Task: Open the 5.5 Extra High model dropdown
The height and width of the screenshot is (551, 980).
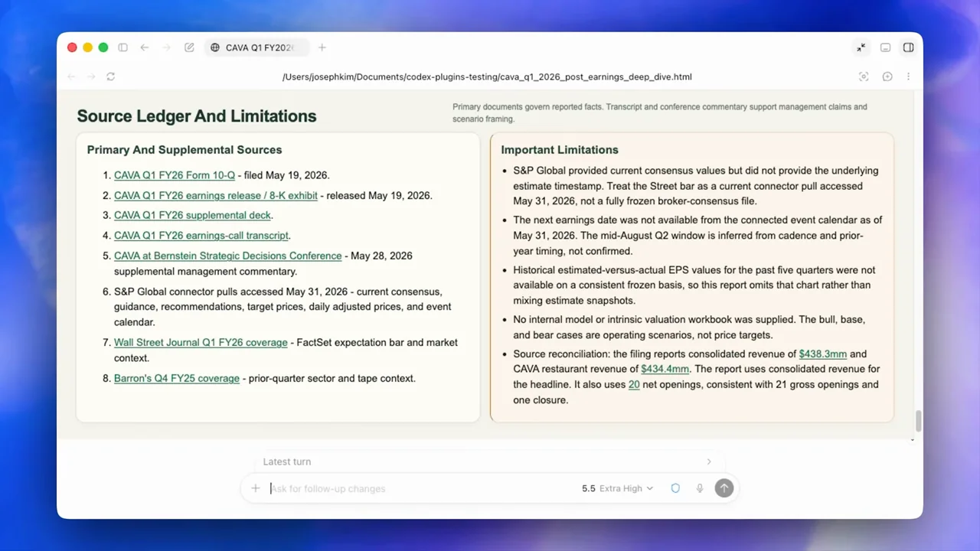Action: [617, 488]
